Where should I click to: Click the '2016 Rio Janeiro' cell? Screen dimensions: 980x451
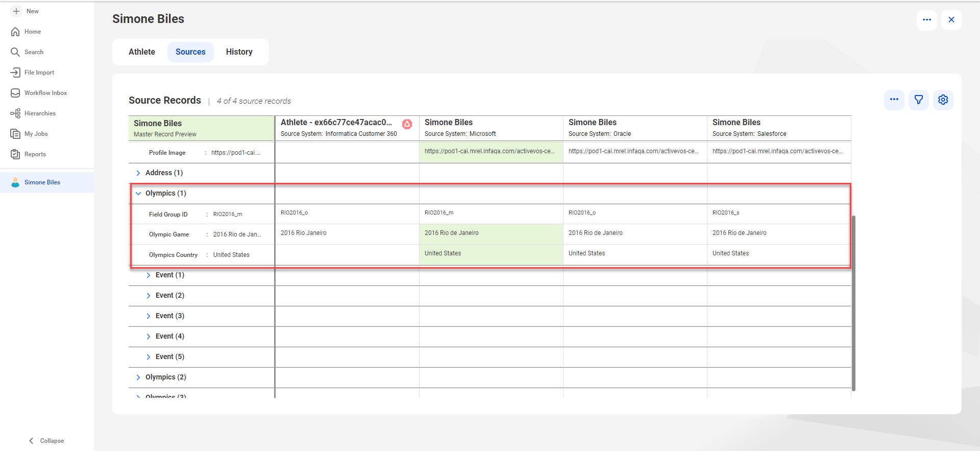(x=347, y=233)
